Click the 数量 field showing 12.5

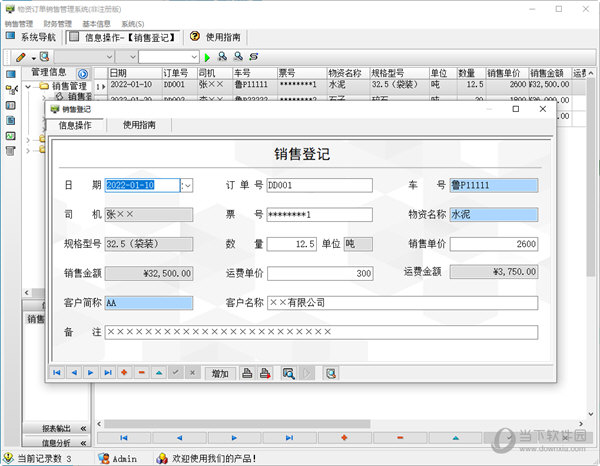click(x=292, y=244)
